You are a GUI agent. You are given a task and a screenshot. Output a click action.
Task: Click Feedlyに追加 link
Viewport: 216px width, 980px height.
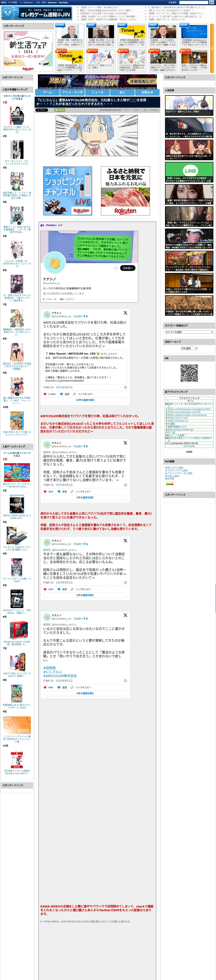coord(172,476)
